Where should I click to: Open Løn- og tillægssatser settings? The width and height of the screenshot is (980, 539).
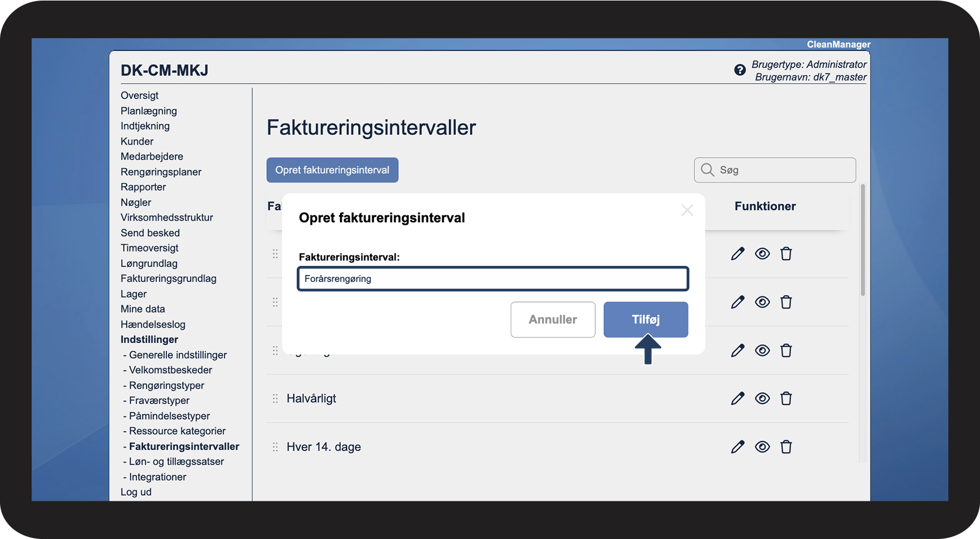pos(176,462)
